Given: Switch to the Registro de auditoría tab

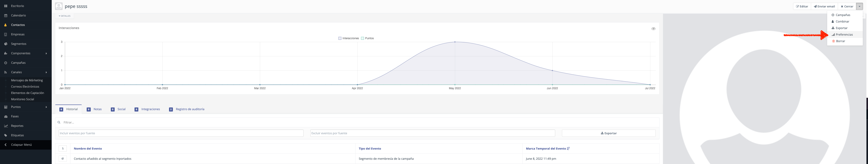Looking at the screenshot, I should click(x=187, y=109).
